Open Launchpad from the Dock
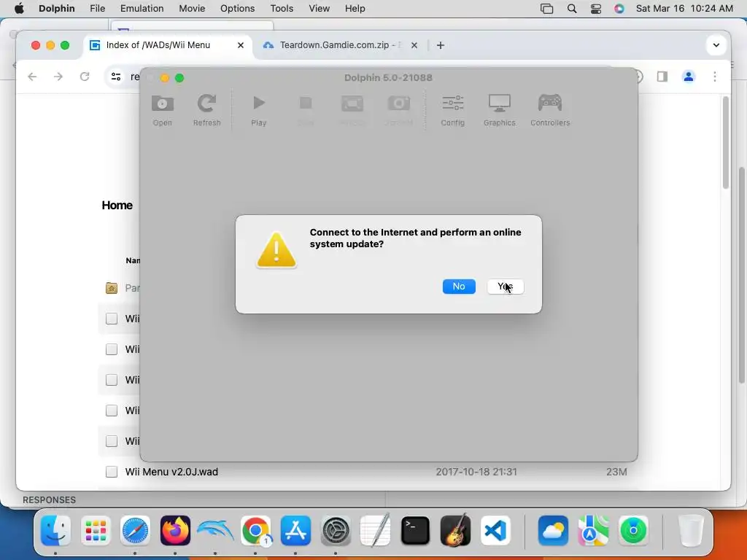747x560 pixels. tap(96, 531)
